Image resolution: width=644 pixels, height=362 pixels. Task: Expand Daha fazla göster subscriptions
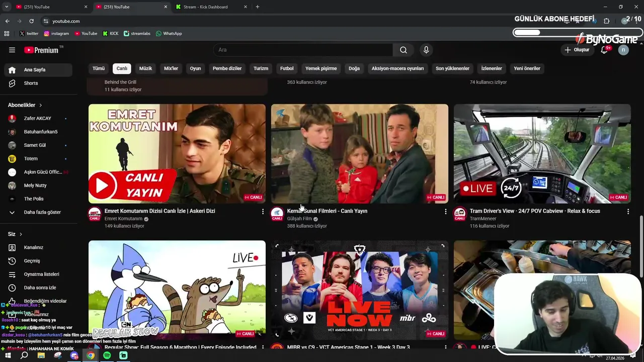[39, 212]
